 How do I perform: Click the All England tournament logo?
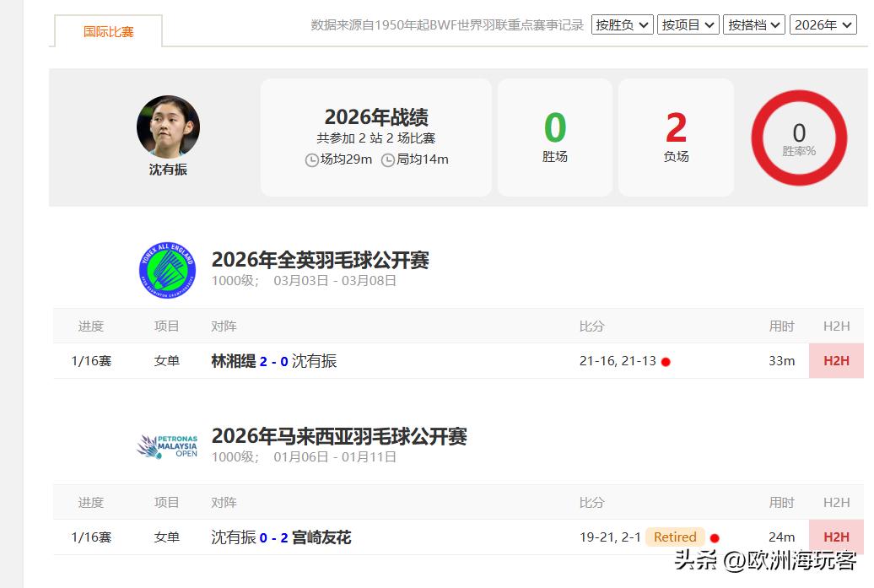point(167,270)
